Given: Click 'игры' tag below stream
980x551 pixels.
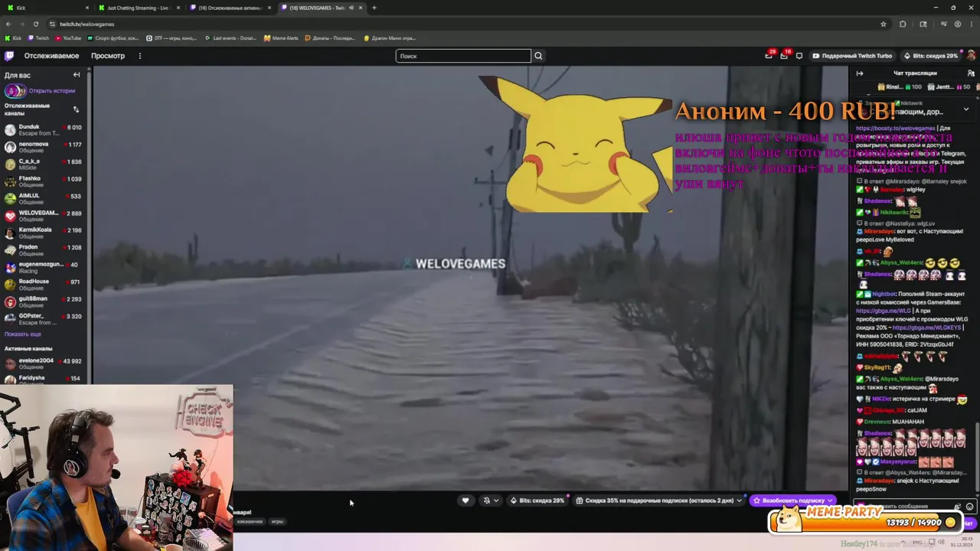Looking at the screenshot, I should (x=277, y=522).
